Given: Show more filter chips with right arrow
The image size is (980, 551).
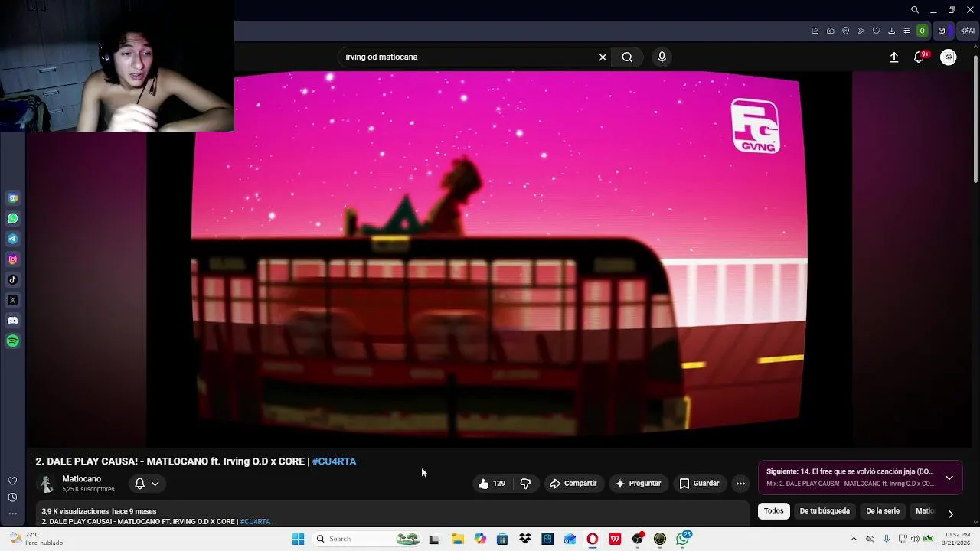Looking at the screenshot, I should click(951, 514).
